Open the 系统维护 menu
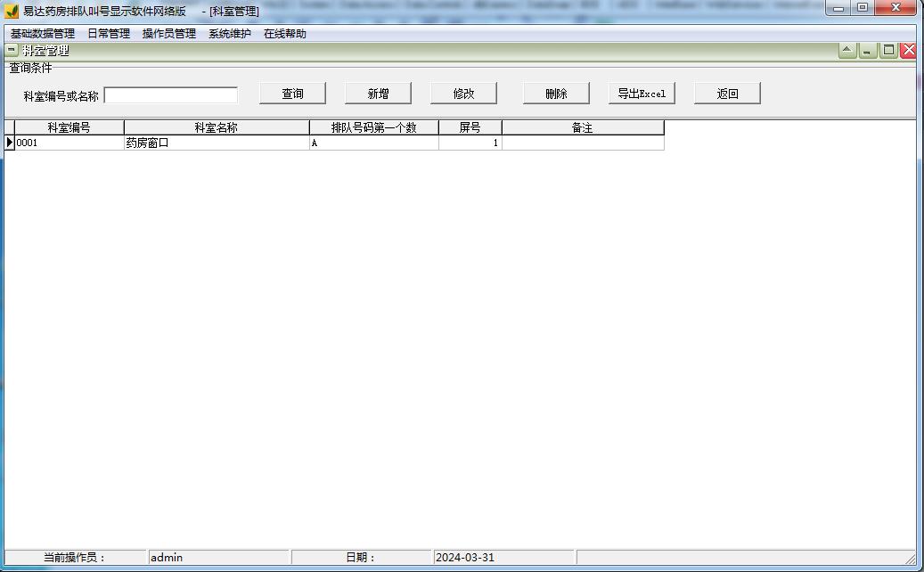The height and width of the screenshot is (572, 924). pyautogui.click(x=229, y=33)
